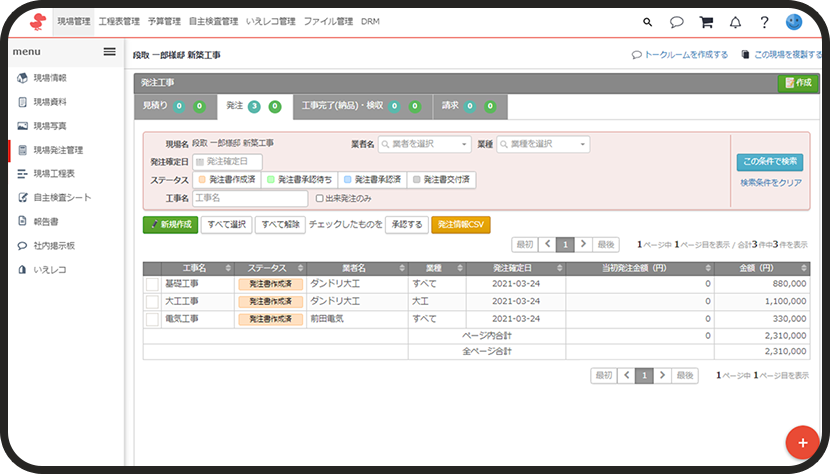The width and height of the screenshot is (830, 474).
Task: Click the すべて解除 button
Action: click(x=281, y=225)
